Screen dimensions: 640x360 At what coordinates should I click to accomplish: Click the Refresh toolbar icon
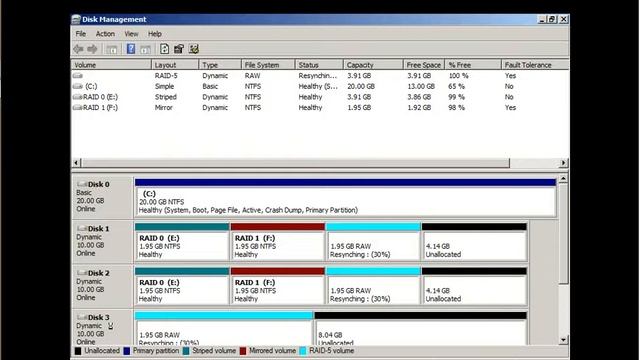click(x=164, y=49)
